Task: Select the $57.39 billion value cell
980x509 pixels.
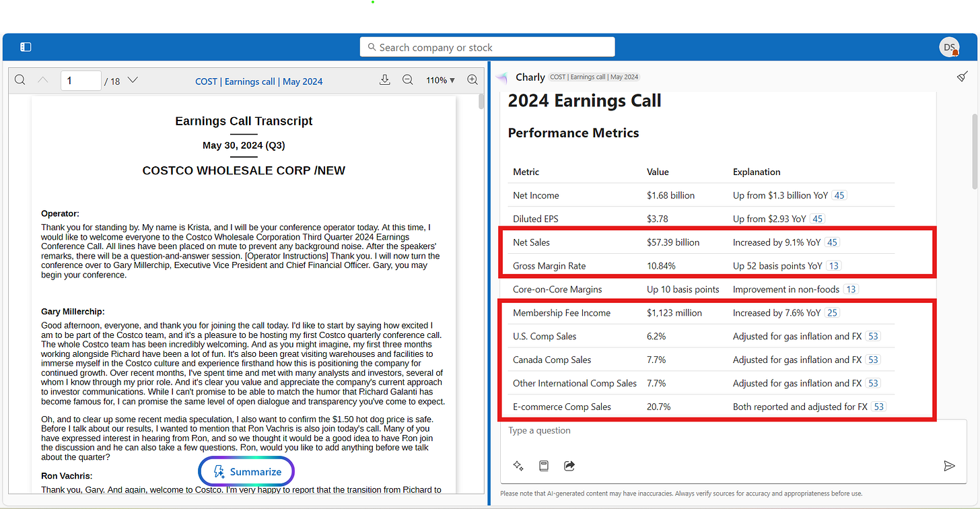Action: coord(673,242)
